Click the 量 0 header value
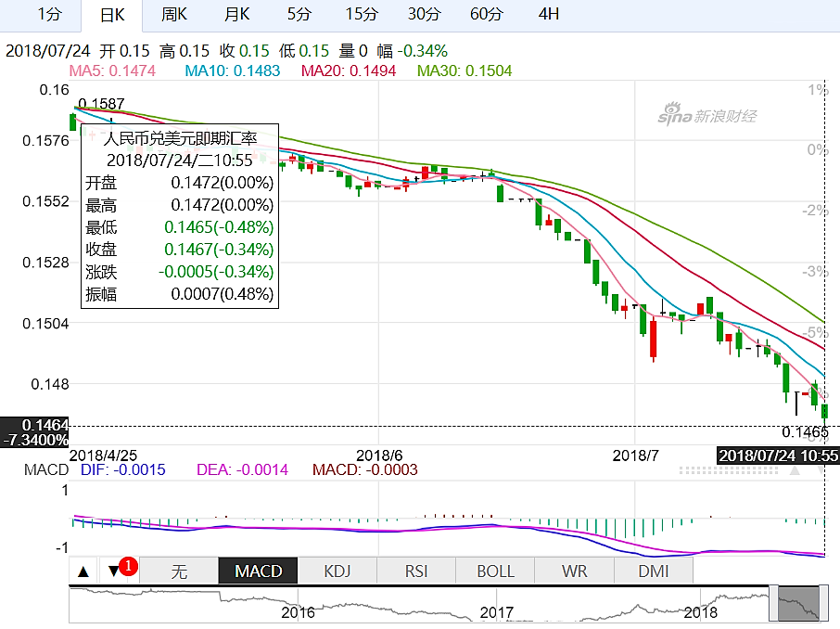Viewport: 840px width, 629px height. click(353, 51)
